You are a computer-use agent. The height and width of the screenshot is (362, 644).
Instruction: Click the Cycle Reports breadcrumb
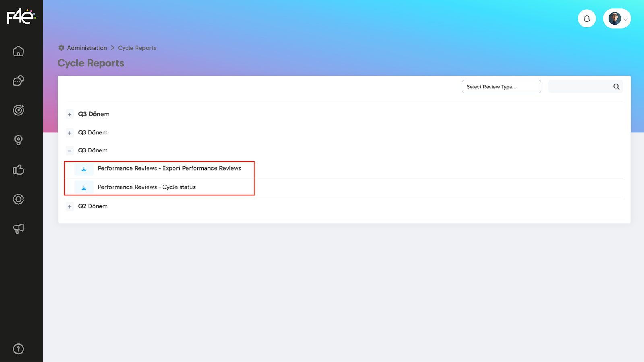click(x=137, y=48)
